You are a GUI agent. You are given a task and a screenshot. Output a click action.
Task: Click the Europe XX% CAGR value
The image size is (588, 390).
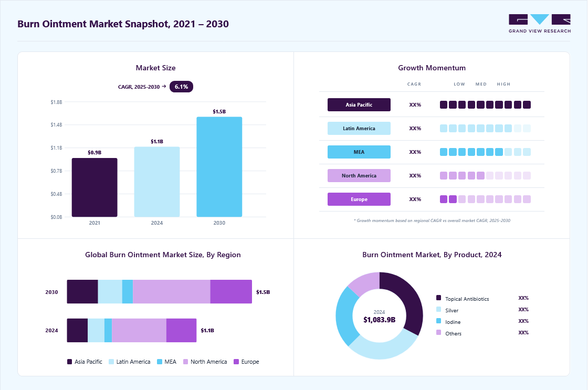(415, 199)
